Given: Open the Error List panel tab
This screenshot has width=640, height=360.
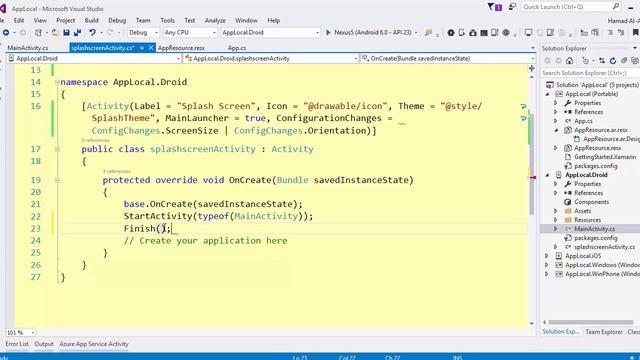Looking at the screenshot, I should point(17,344).
